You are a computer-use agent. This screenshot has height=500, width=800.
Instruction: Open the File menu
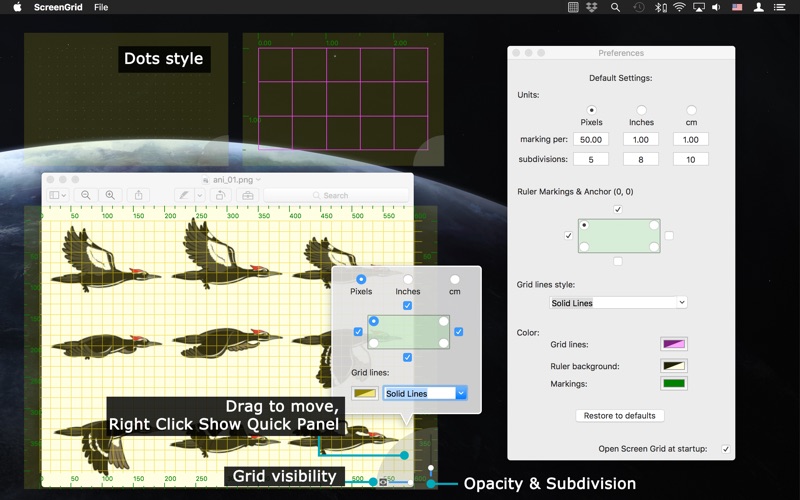(101, 7)
